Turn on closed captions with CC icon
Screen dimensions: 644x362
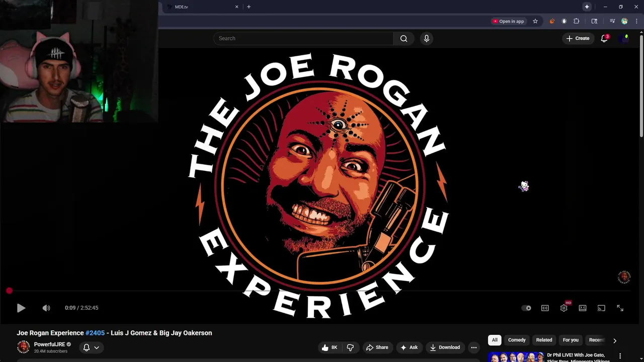[545, 308]
